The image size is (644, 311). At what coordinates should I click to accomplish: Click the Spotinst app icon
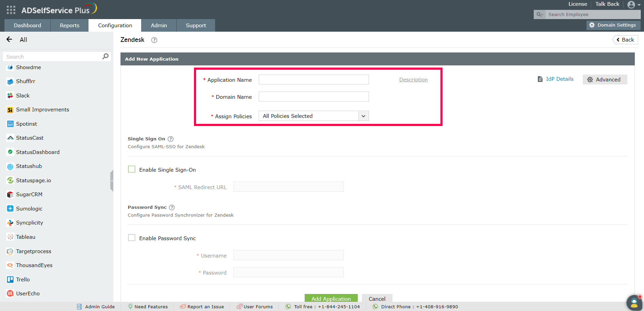[10, 124]
